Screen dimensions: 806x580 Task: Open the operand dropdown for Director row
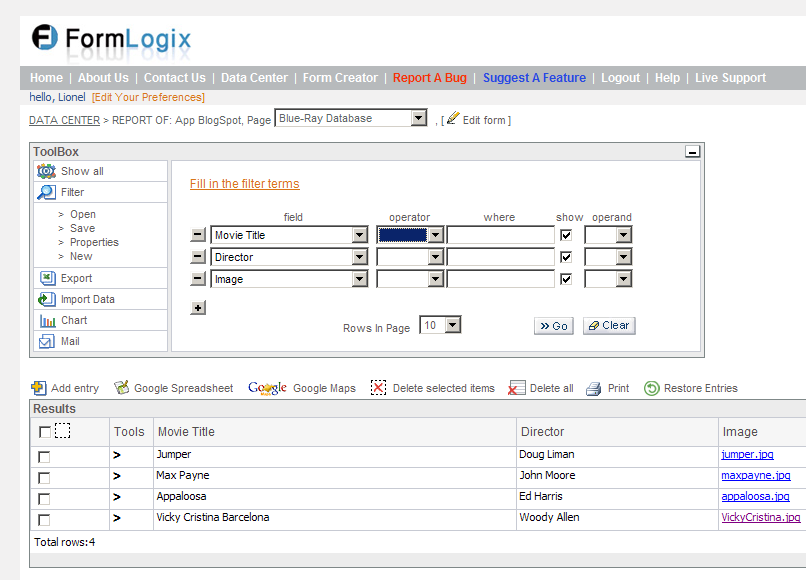[624, 257]
